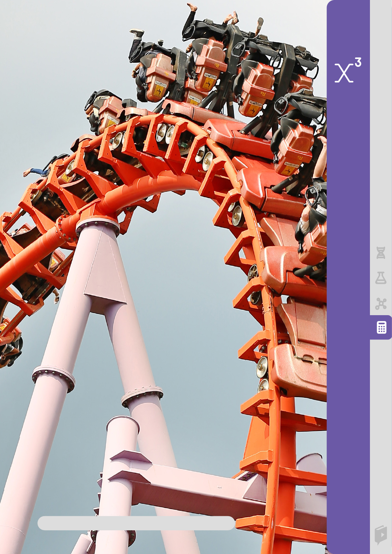
Task: Click the molecule network icon in sidebar
Action: [380, 303]
